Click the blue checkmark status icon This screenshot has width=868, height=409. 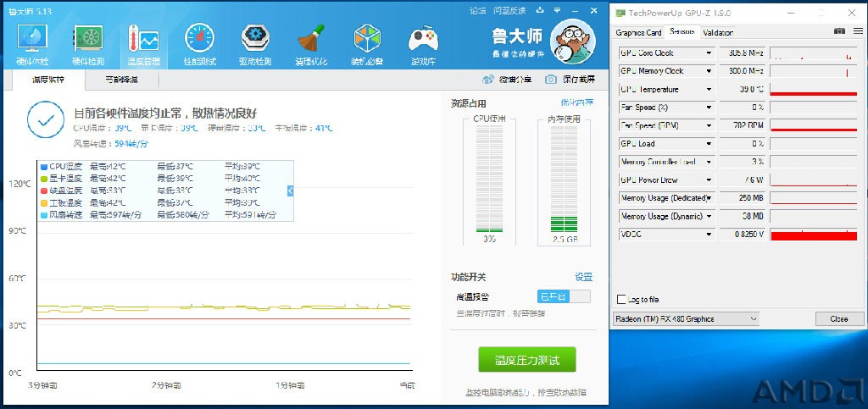(46, 119)
